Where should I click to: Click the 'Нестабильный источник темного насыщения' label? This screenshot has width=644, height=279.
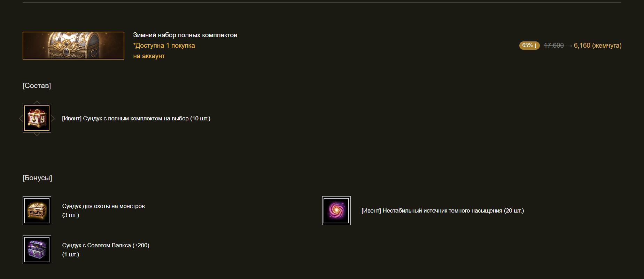click(x=442, y=211)
